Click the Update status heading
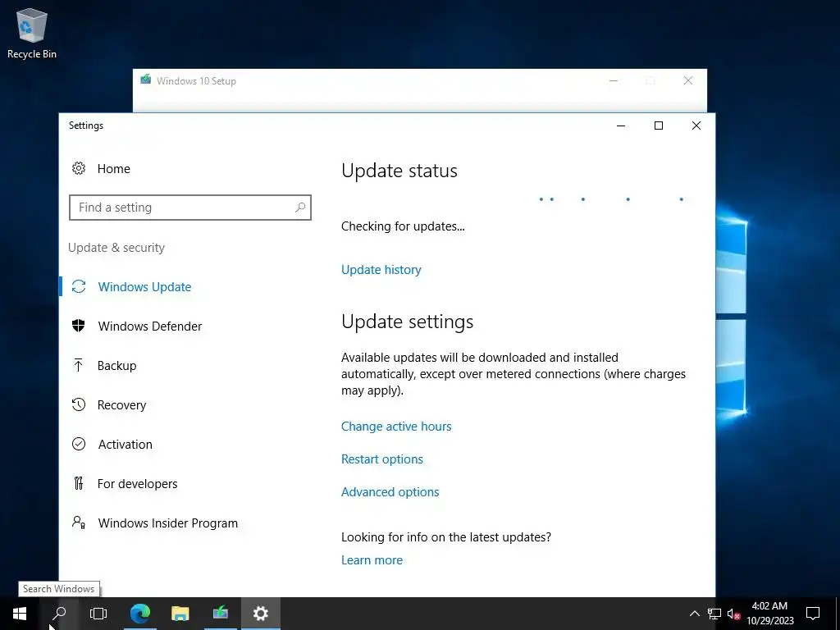The width and height of the screenshot is (840, 630). click(x=399, y=171)
